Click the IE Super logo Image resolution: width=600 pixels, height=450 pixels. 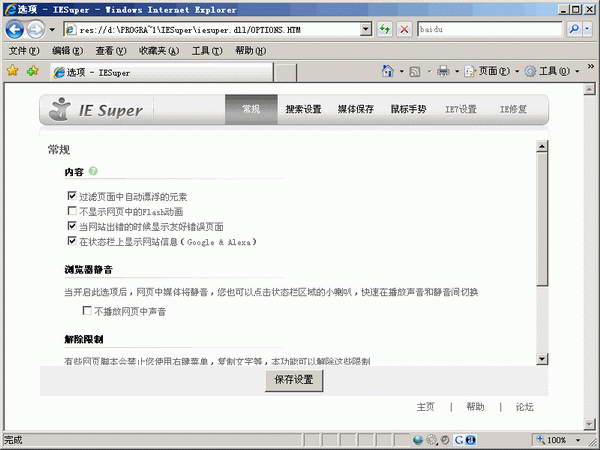(96, 109)
